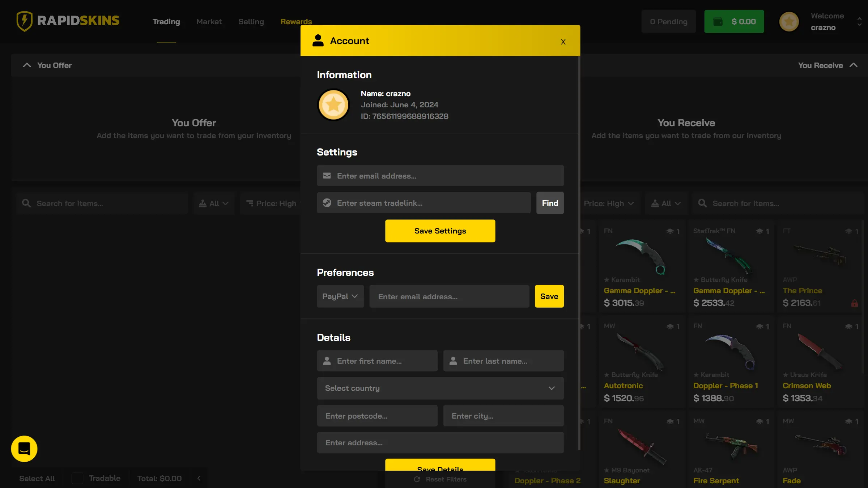Toggle the Tradable checkbox
Screen dimensions: 868x488
click(77, 478)
